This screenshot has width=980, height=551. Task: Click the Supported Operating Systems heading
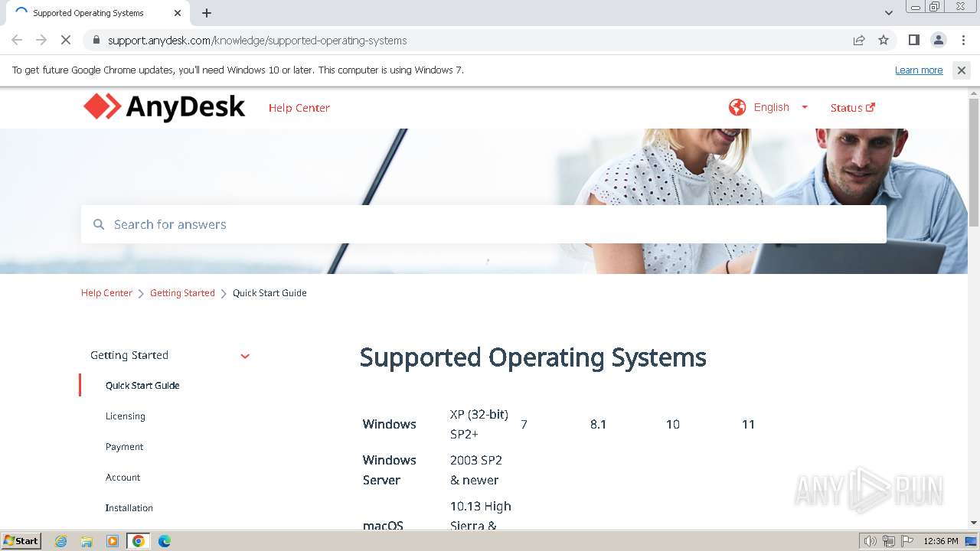pyautogui.click(x=533, y=357)
